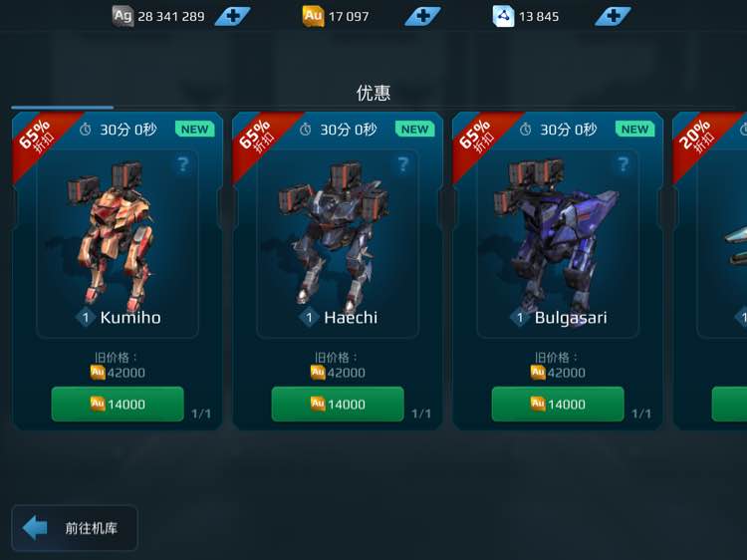Open info question mark on Bulgasari card
This screenshot has height=560, width=747.
point(623,164)
